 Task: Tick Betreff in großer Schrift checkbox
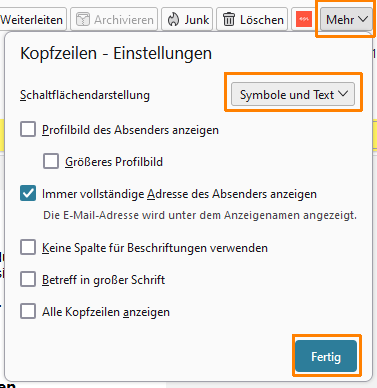[x=28, y=279]
